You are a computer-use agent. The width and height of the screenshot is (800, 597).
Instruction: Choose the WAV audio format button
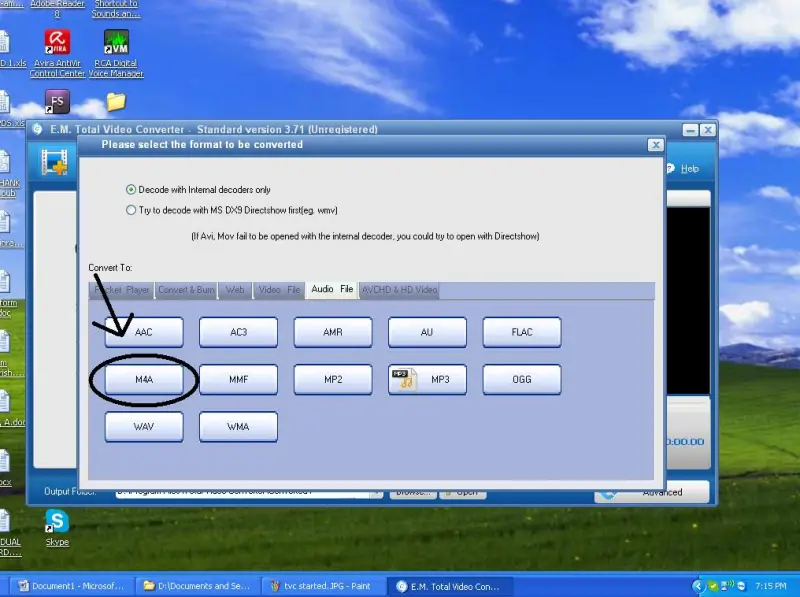click(x=144, y=427)
